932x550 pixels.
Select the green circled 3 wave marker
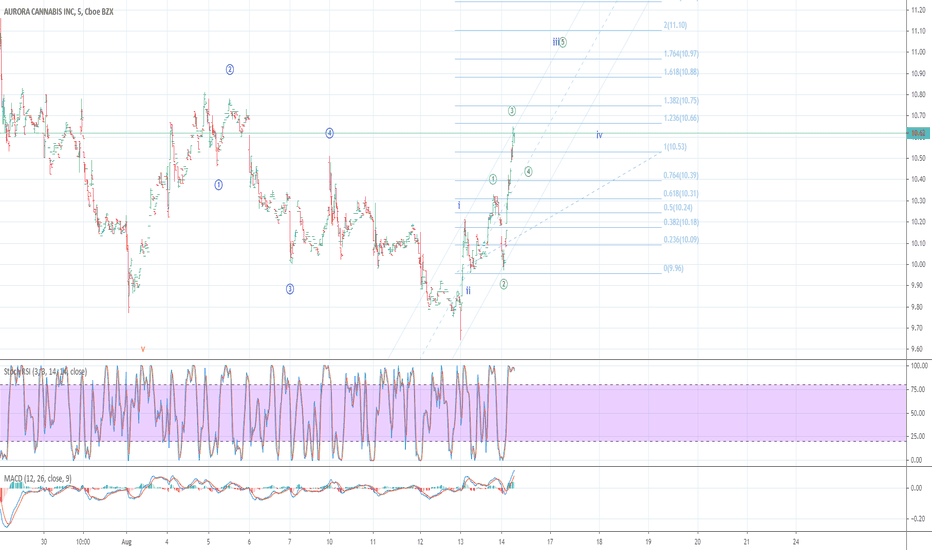coord(512,111)
